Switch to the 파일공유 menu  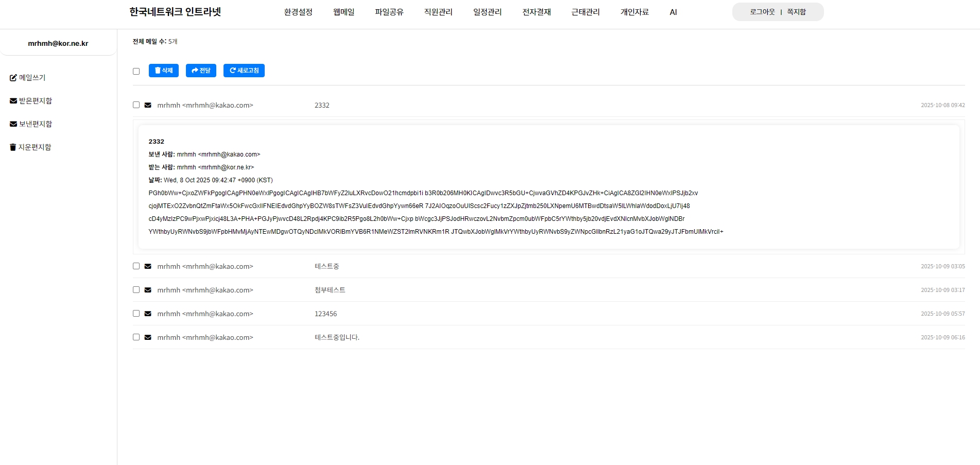(389, 12)
